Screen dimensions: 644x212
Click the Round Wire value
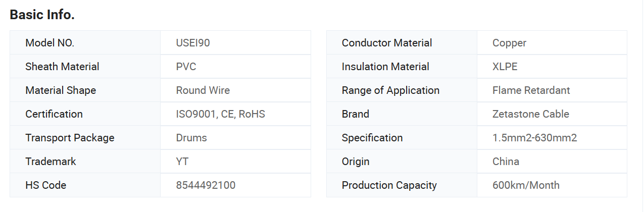203,90
